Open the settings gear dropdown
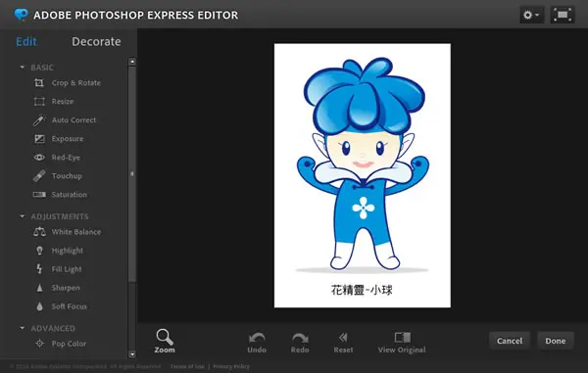 tap(532, 15)
